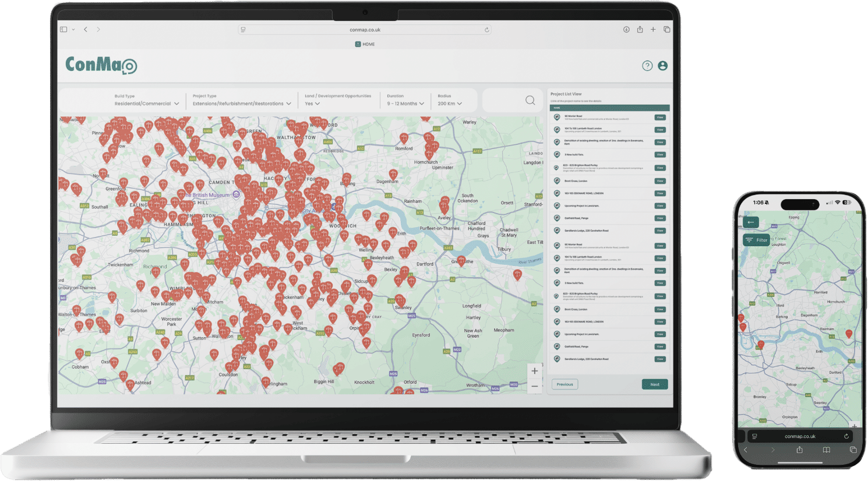Tap the Filter button on phone map
Viewport: 868px width, 481px height.
pyautogui.click(x=757, y=240)
